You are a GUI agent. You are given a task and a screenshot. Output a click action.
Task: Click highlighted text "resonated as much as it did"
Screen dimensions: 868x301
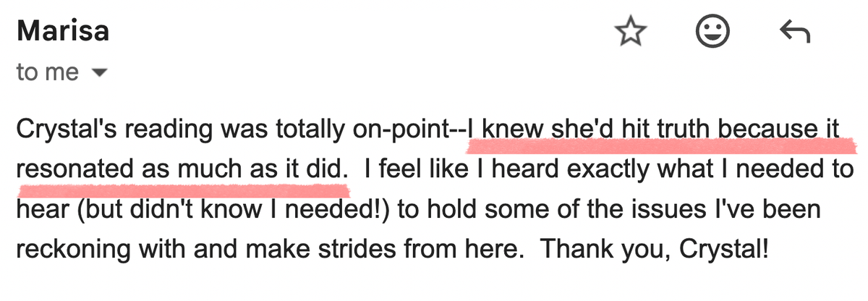(x=180, y=171)
